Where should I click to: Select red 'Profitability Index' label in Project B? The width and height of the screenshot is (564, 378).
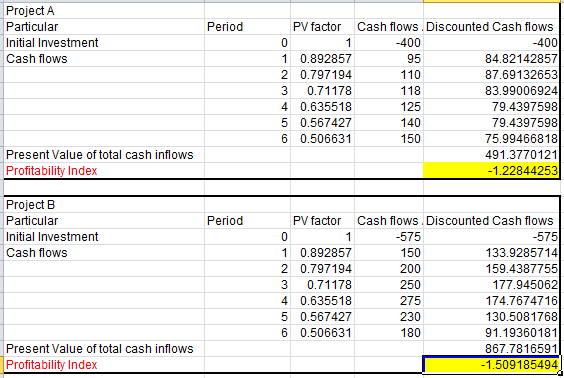pos(104,364)
